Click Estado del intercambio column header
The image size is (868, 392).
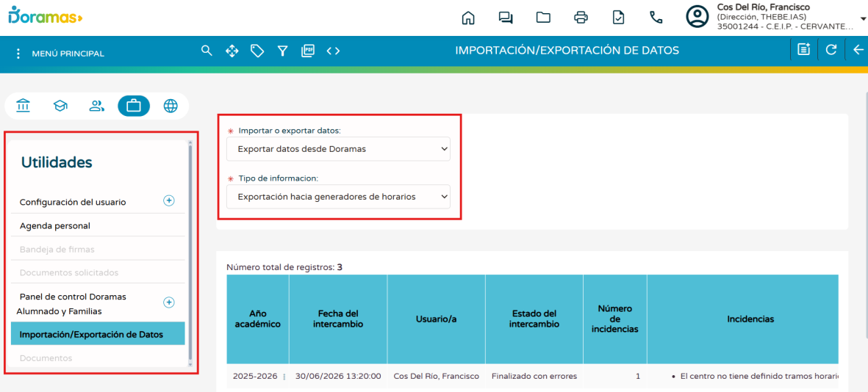tap(534, 319)
